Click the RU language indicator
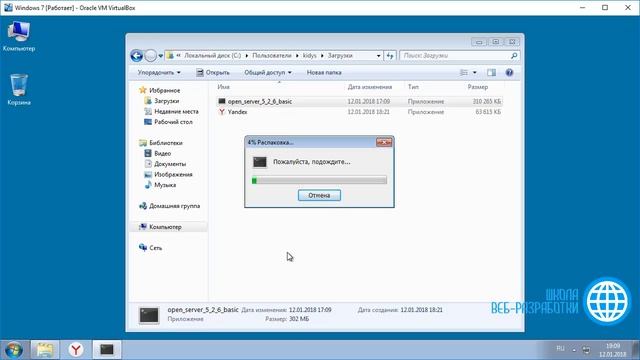The height and width of the screenshot is (360, 640). tap(560, 349)
